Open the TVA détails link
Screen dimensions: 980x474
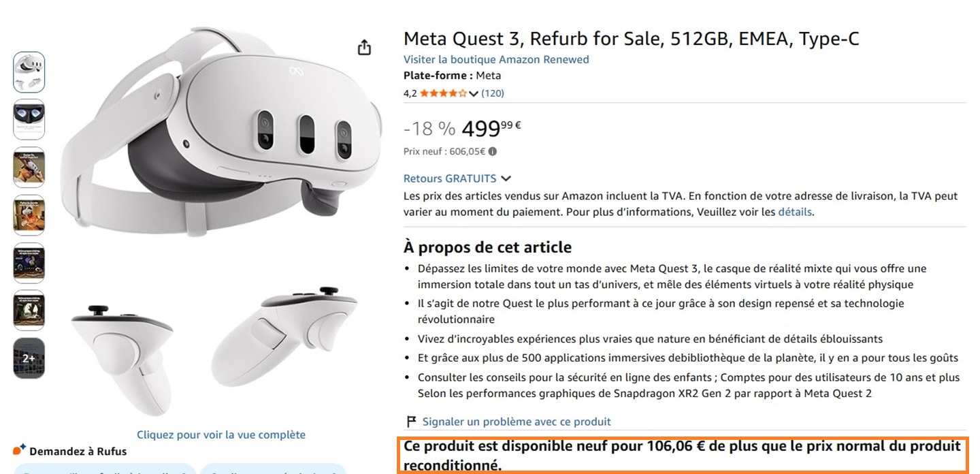[x=796, y=212]
